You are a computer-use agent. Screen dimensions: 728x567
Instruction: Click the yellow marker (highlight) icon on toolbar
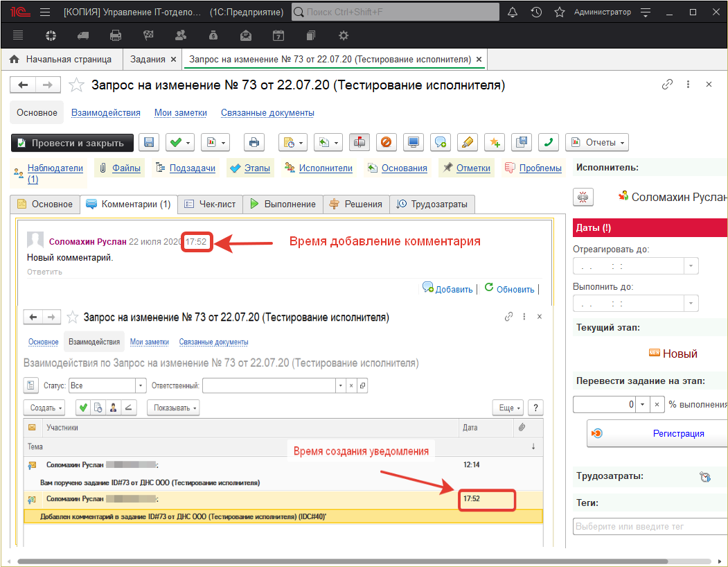coord(467,142)
